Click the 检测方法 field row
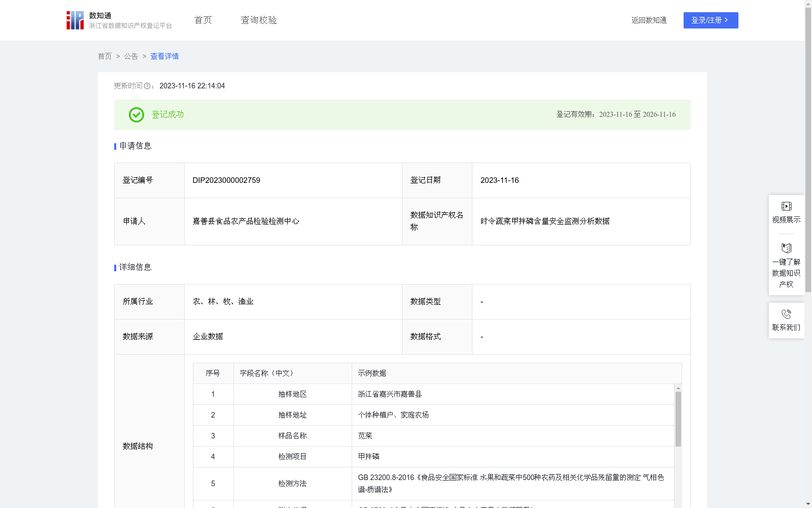812x508 pixels. 433,484
